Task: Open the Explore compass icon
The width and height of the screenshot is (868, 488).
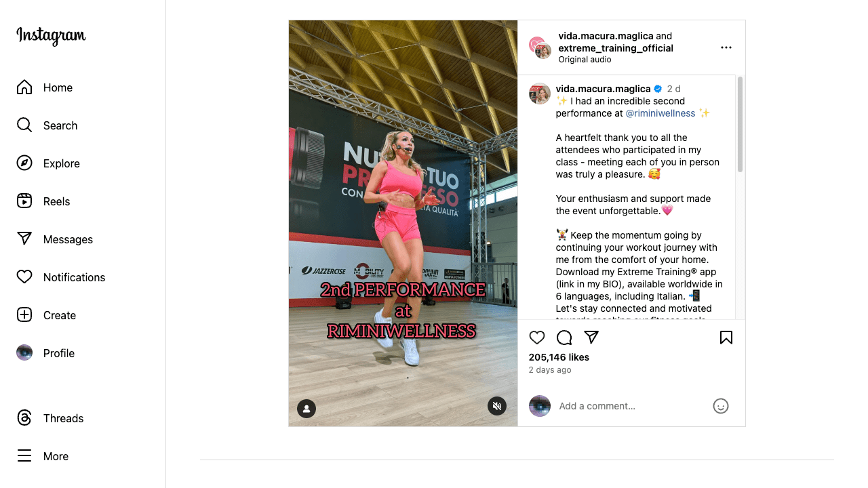Action: pyautogui.click(x=24, y=163)
